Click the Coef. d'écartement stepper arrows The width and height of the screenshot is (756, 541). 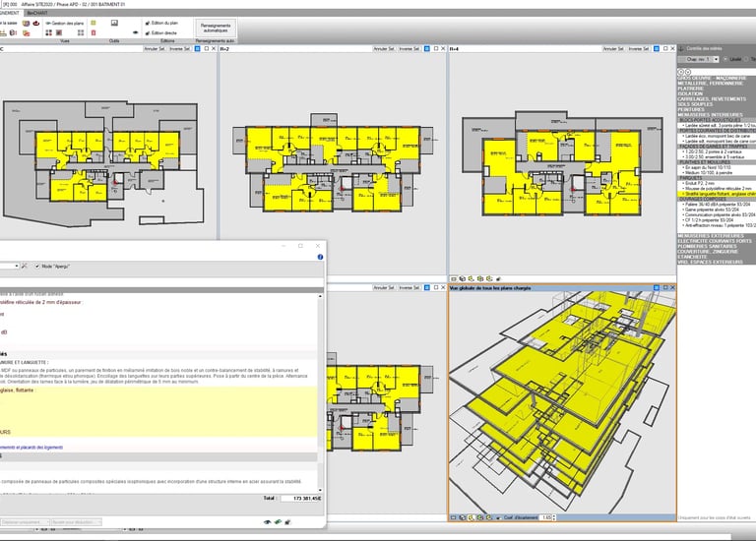[x=554, y=517]
